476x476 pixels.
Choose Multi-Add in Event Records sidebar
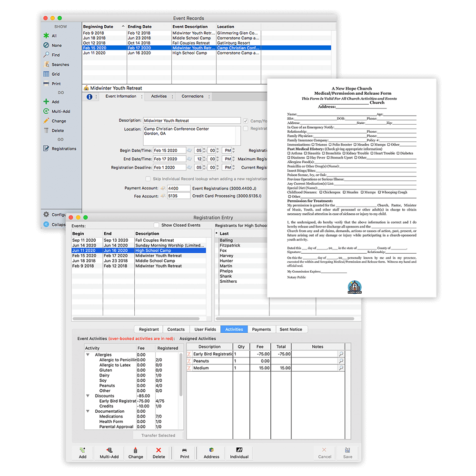tap(57, 111)
